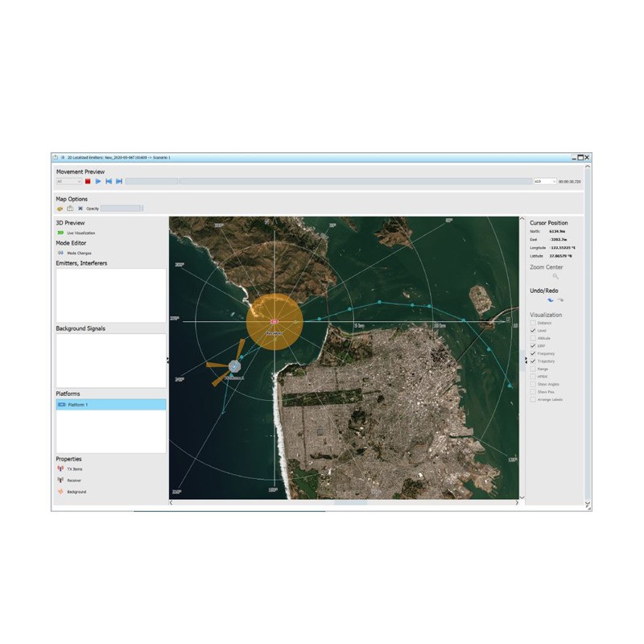
Task: Uncheck the Frequency visualization checkbox
Action: [x=532, y=354]
